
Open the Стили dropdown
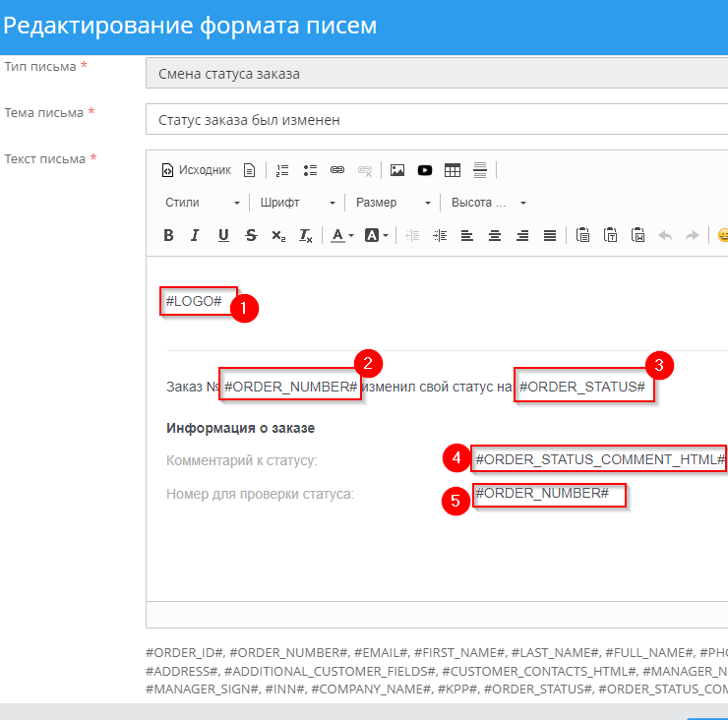(x=202, y=203)
